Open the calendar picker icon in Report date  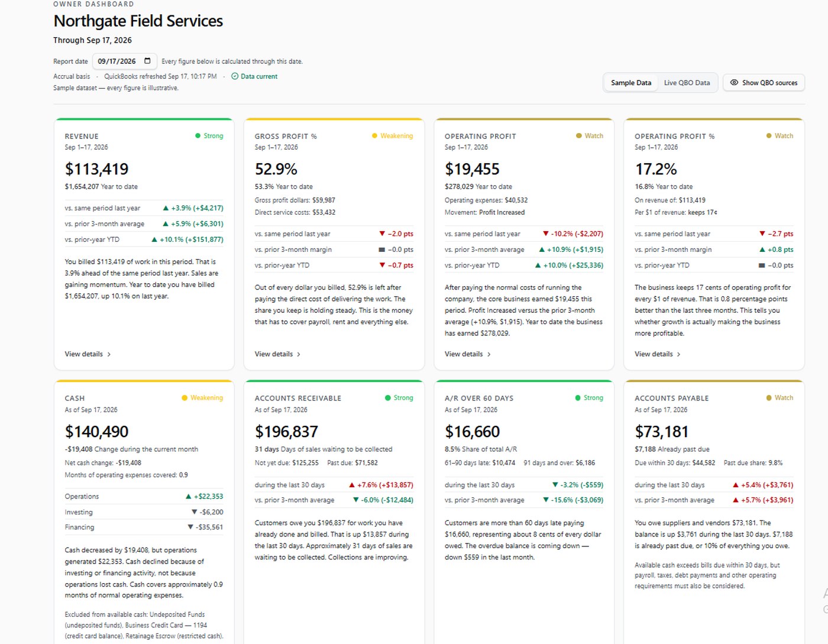point(147,61)
